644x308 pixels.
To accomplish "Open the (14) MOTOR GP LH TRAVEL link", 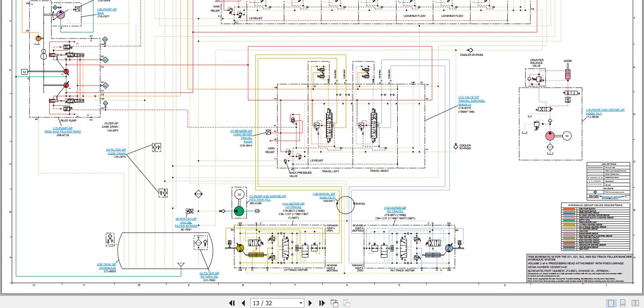I will tap(294, 205).
